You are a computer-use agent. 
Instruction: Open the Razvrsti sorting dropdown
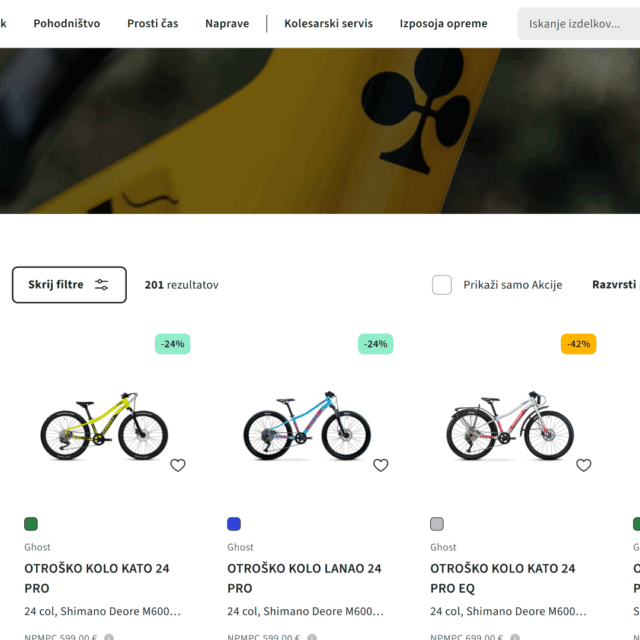point(614,285)
